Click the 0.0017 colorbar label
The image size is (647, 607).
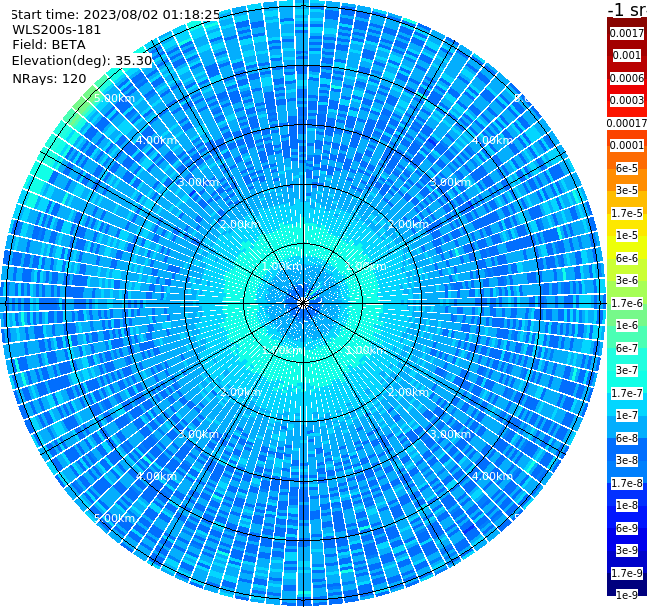(627, 33)
